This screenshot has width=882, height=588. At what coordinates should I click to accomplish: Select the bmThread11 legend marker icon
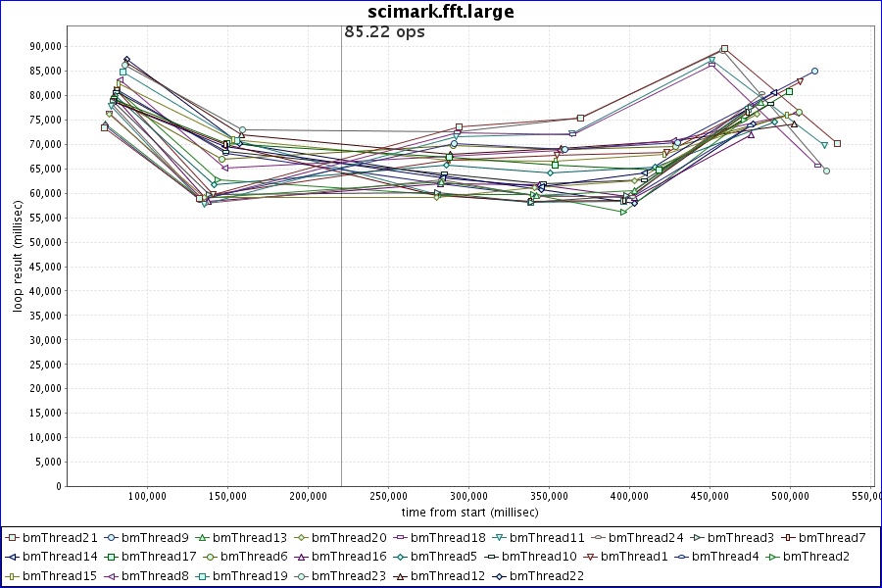tap(499, 537)
